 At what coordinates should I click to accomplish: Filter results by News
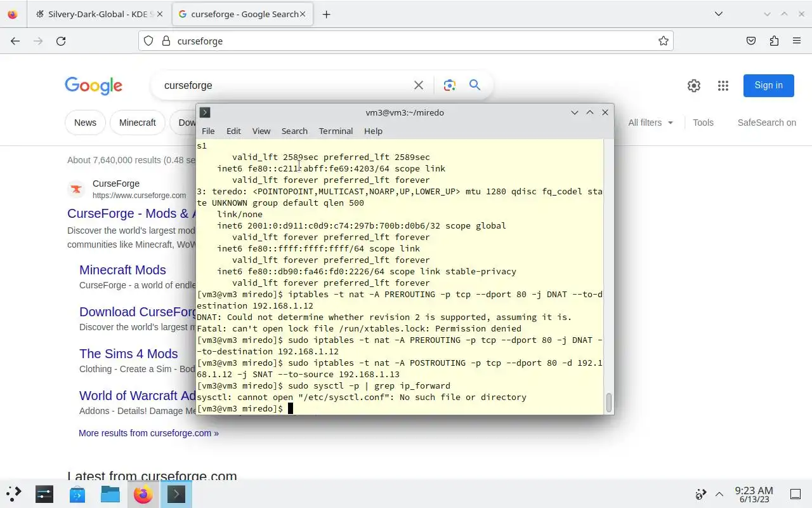[85, 123]
